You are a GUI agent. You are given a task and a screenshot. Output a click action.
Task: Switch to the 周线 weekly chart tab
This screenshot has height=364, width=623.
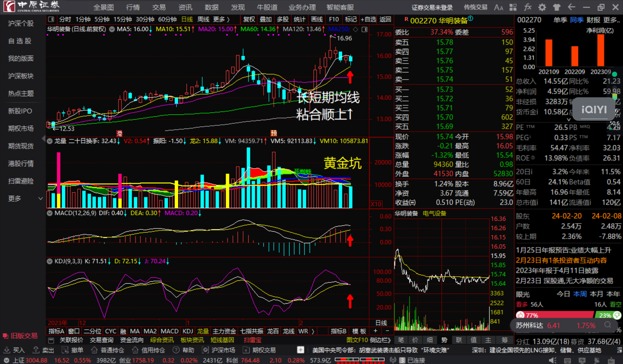coord(203,19)
